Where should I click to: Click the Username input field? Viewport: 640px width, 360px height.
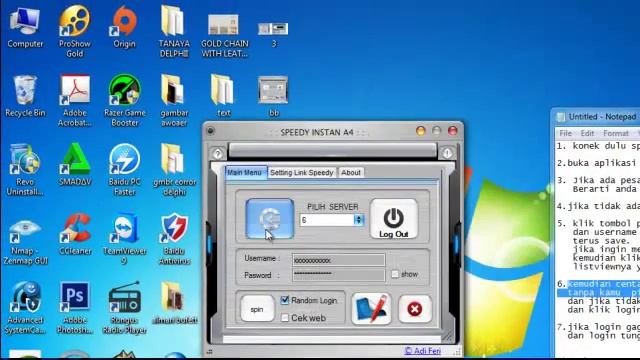click(x=338, y=260)
